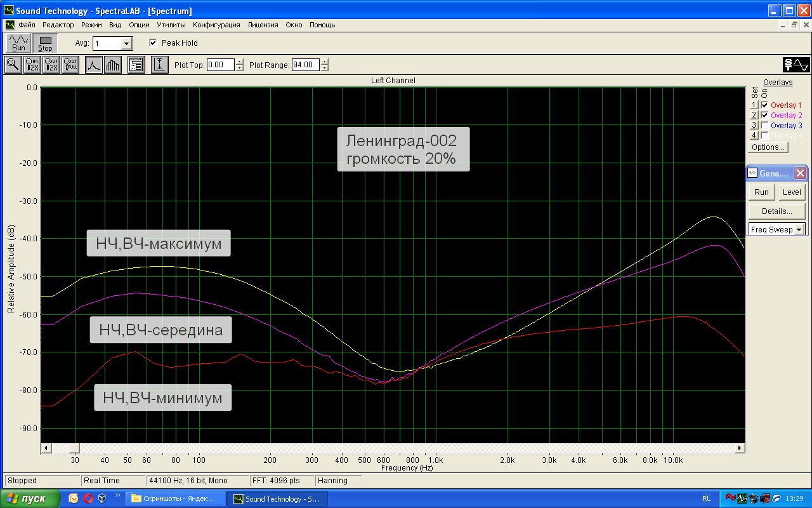Screen dimensions: 812x508
Task: Click the Plot Range input field
Action: pyautogui.click(x=306, y=65)
